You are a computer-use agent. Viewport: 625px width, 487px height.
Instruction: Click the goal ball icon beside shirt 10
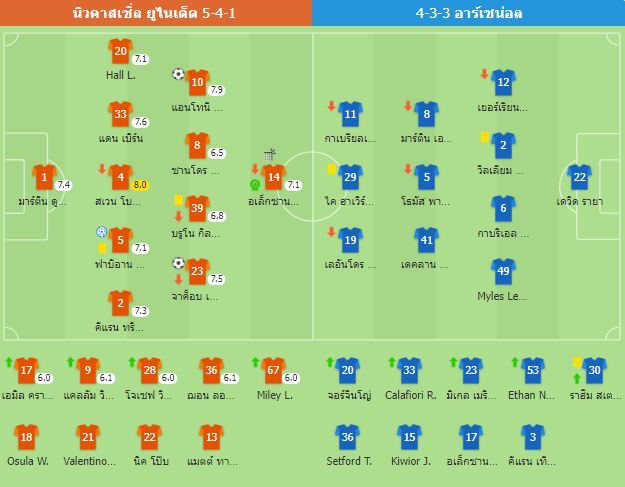(178, 74)
